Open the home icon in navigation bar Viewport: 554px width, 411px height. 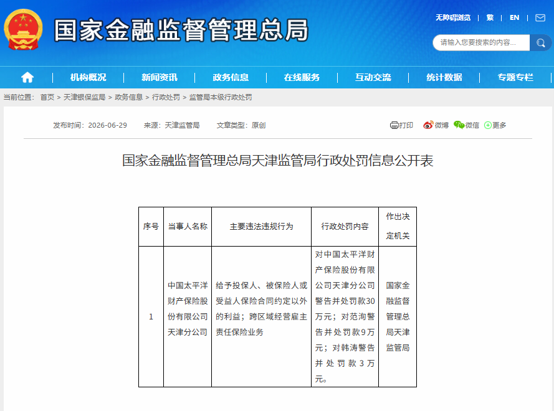tap(27, 77)
